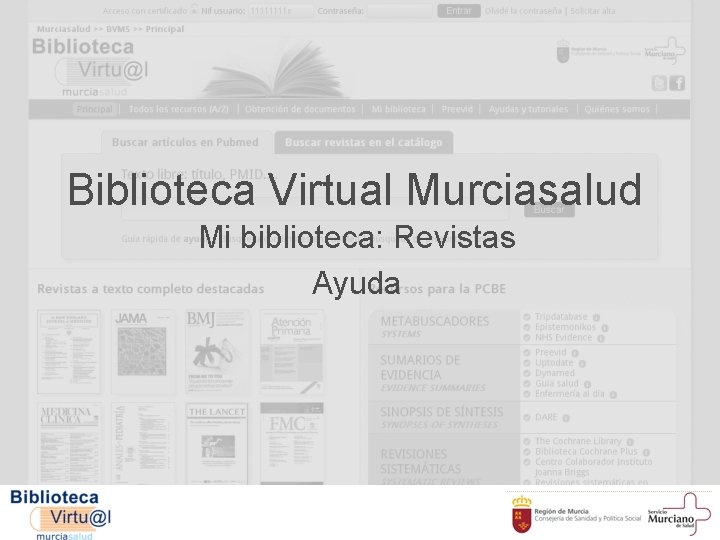The width and height of the screenshot is (720, 540).
Task: Open the JAMA journal cover thumbnail
Action: [x=143, y=352]
